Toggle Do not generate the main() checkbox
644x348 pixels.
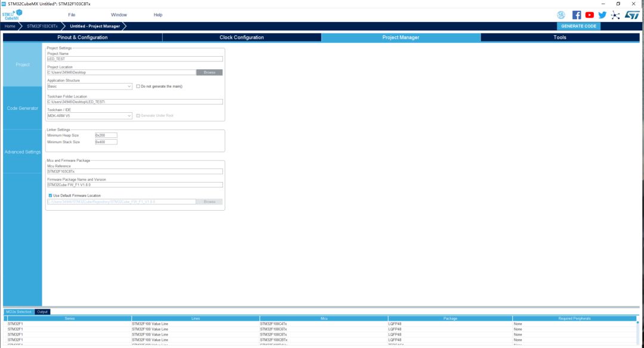pos(138,87)
